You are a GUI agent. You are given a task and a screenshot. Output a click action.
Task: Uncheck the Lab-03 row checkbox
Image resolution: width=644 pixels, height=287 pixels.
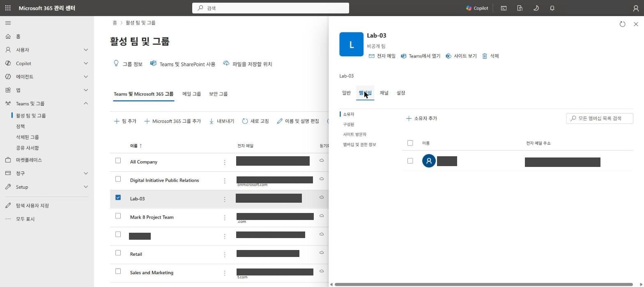point(118,197)
